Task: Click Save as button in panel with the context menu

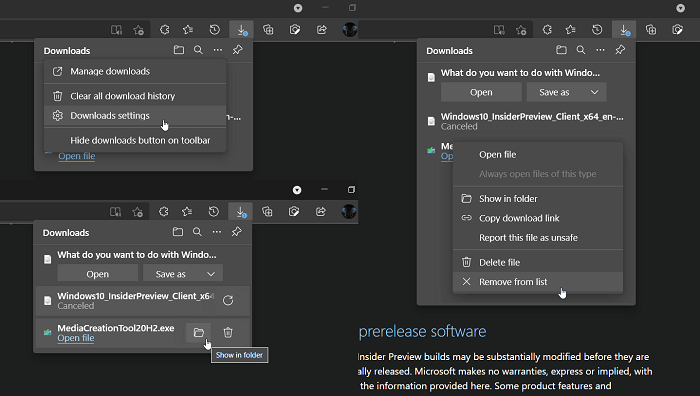Action: [554, 92]
